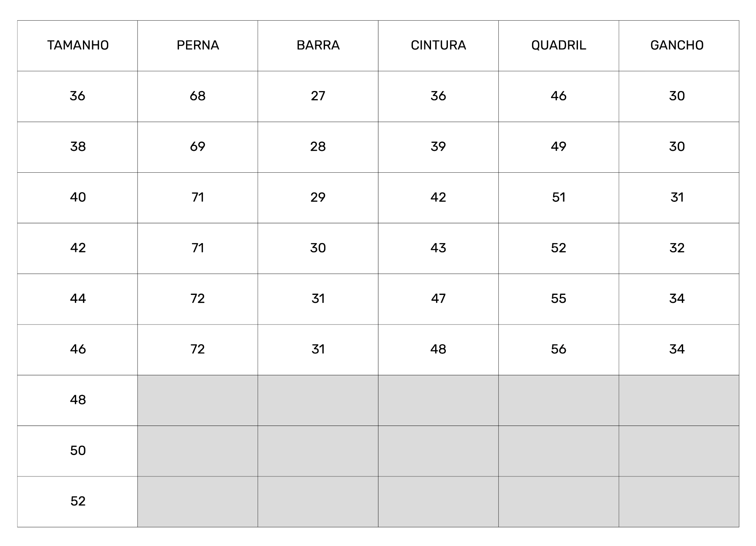
Task: Click empty gray GANCHO cell for size 52
Action: 679,502
